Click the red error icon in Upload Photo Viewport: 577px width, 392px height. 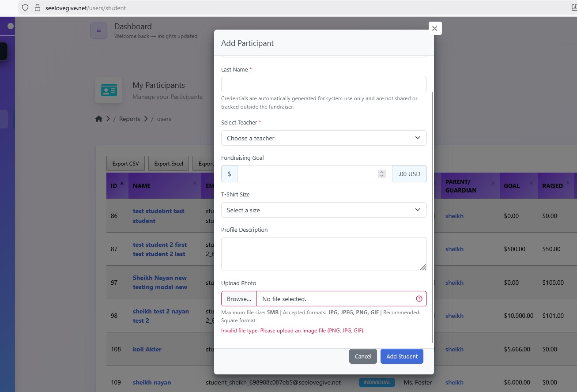(419, 299)
